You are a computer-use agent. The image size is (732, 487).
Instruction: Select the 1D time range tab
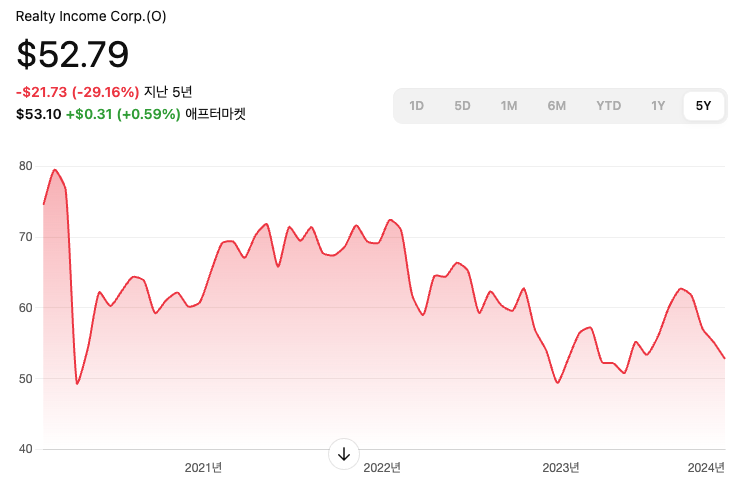coord(416,106)
